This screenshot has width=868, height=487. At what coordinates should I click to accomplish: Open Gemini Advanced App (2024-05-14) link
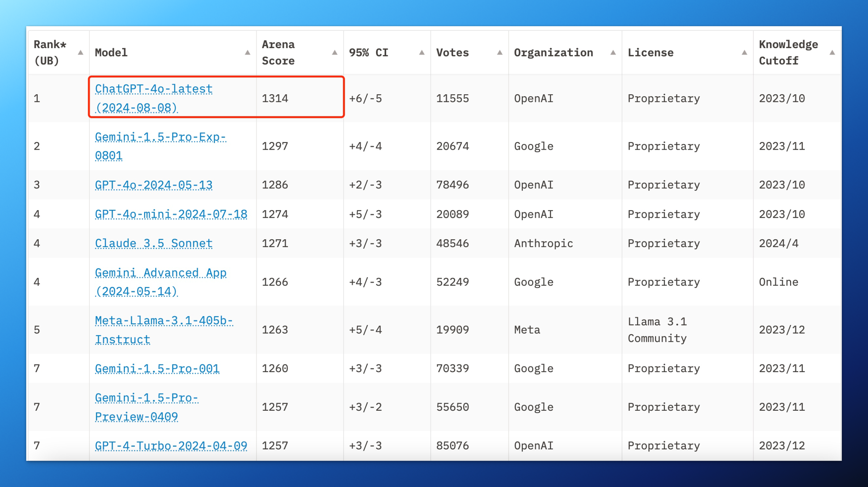point(160,273)
